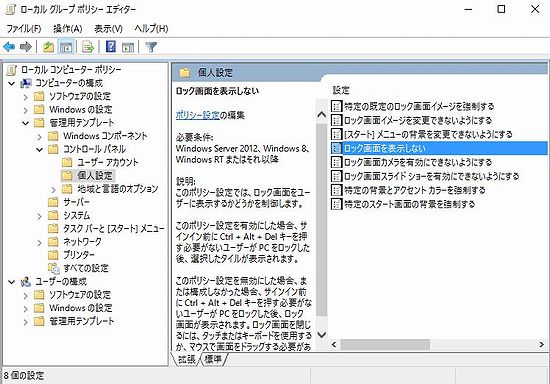The width and height of the screenshot is (550, 384).
Task: Click settings list scroll right arrow
Action: pos(542,344)
